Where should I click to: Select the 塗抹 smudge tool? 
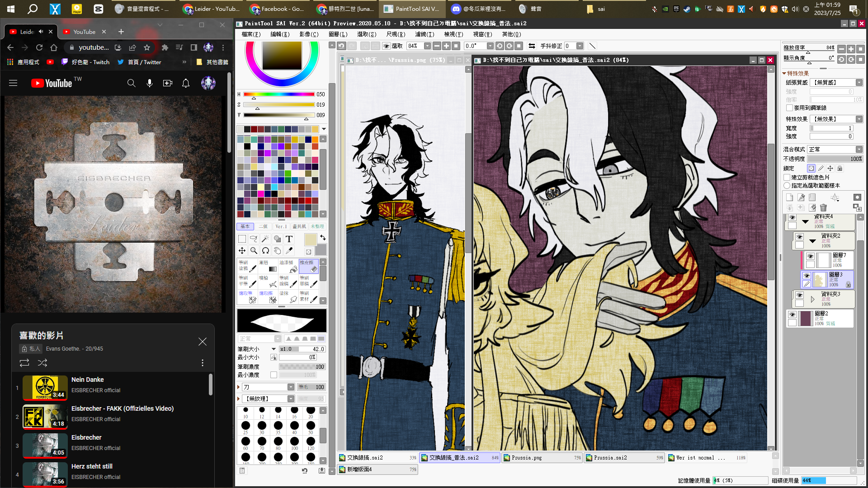click(x=288, y=297)
